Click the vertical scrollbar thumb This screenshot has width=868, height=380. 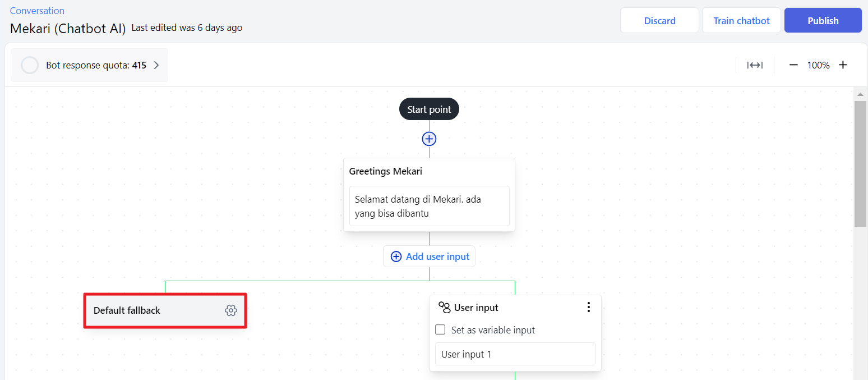860,163
